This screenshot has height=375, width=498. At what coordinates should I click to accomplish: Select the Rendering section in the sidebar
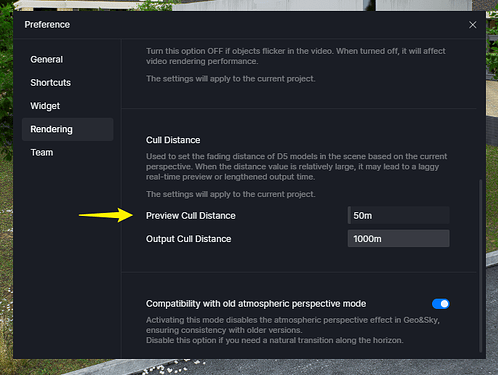68,129
